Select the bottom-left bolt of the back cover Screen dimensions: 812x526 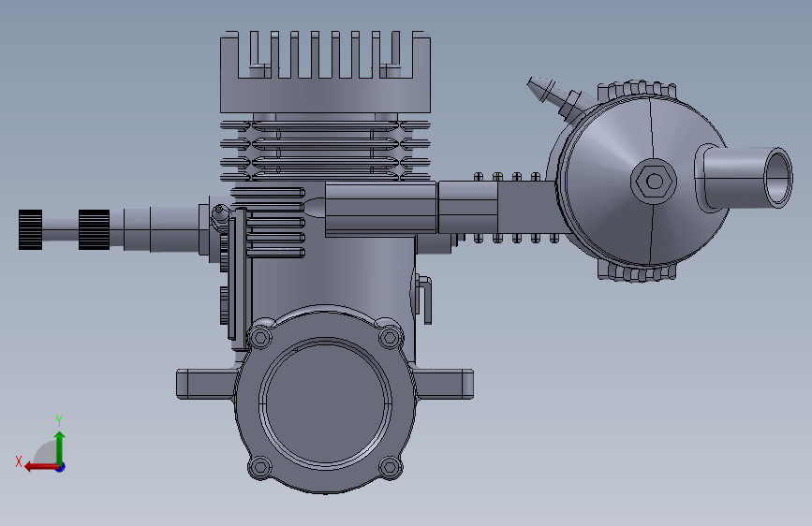click(x=260, y=468)
